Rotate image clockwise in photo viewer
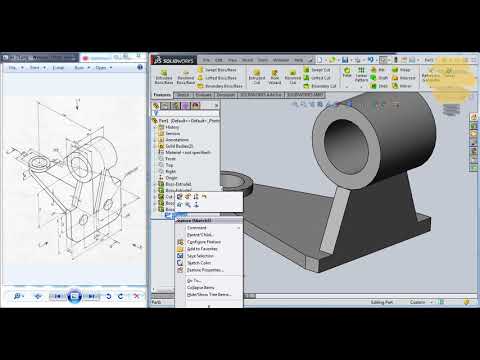This screenshot has height=360, width=480. coord(121,296)
